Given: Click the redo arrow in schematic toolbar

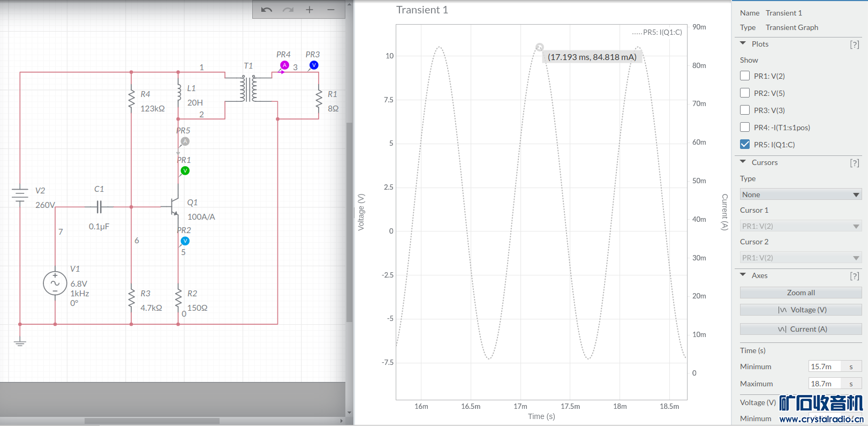Looking at the screenshot, I should (288, 10).
